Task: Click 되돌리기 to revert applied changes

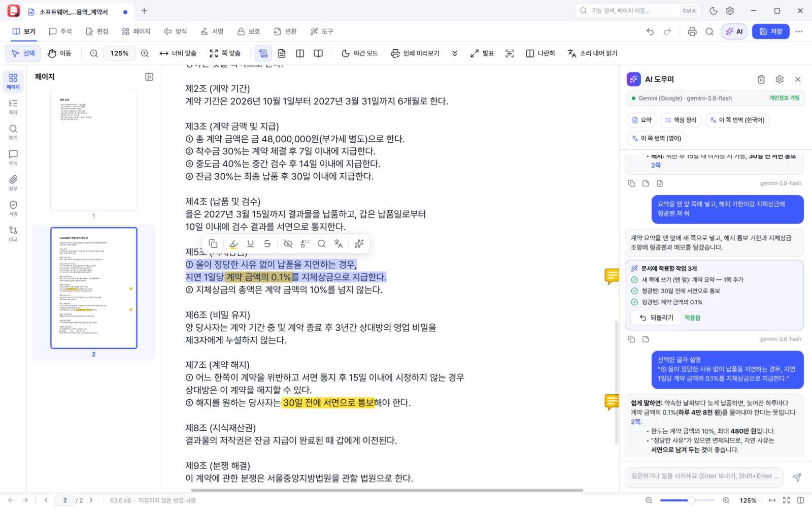Action: pos(656,317)
